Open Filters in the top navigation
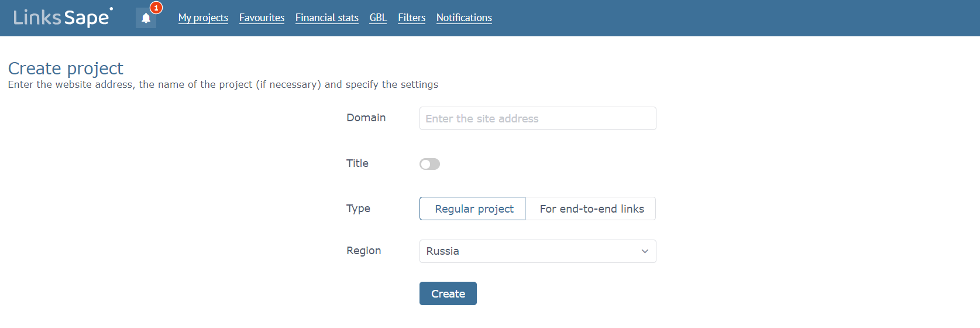Viewport: 980px width, 328px height. (x=412, y=18)
